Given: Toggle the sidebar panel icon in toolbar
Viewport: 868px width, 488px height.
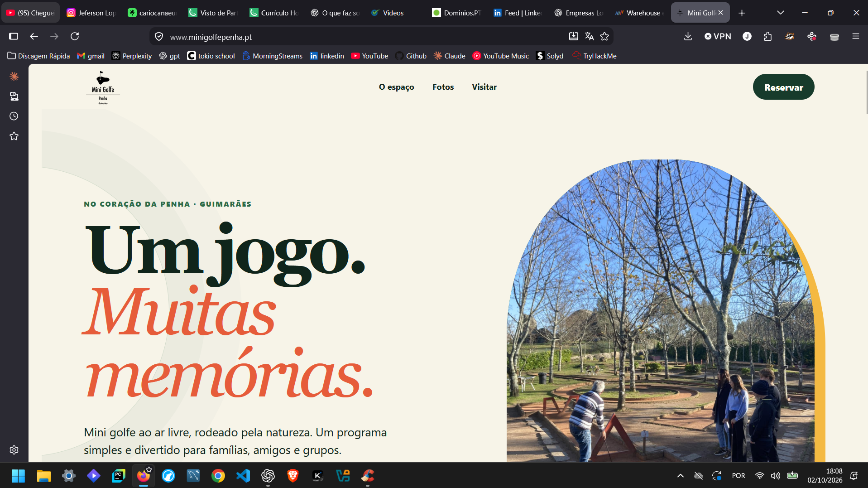Looking at the screenshot, I should 14,36.
